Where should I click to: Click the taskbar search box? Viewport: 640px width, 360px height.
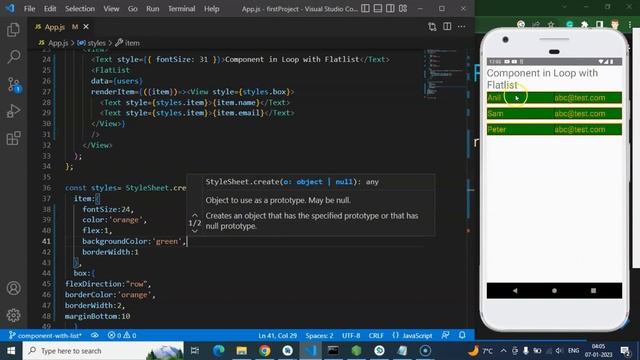(x=103, y=351)
